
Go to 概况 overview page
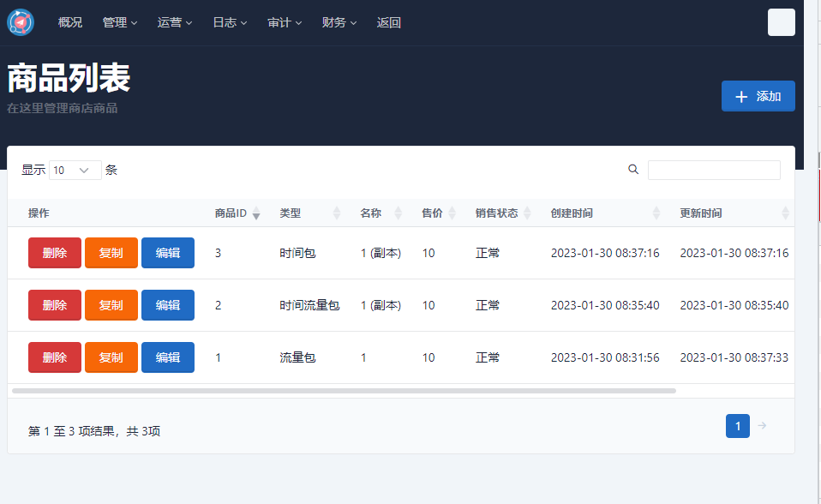70,22
